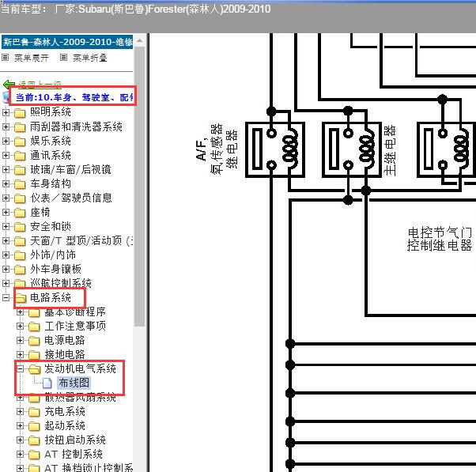
Task: Select 充电系统 in the tree
Action: tap(65, 412)
